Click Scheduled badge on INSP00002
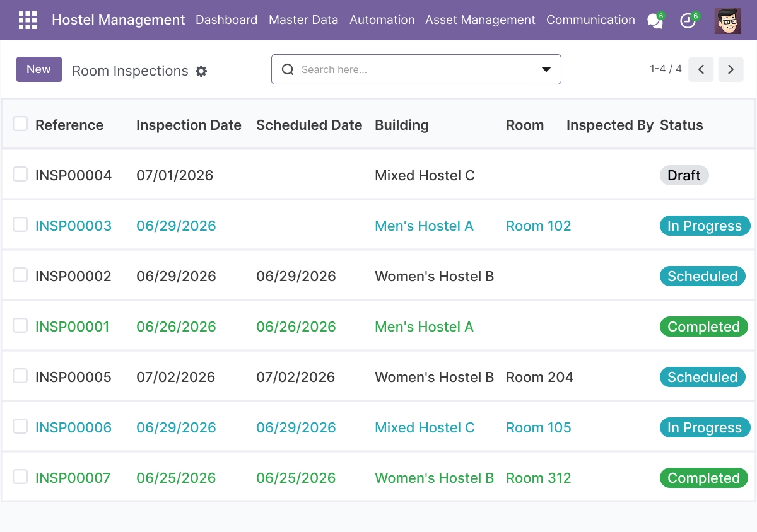 [x=702, y=276]
